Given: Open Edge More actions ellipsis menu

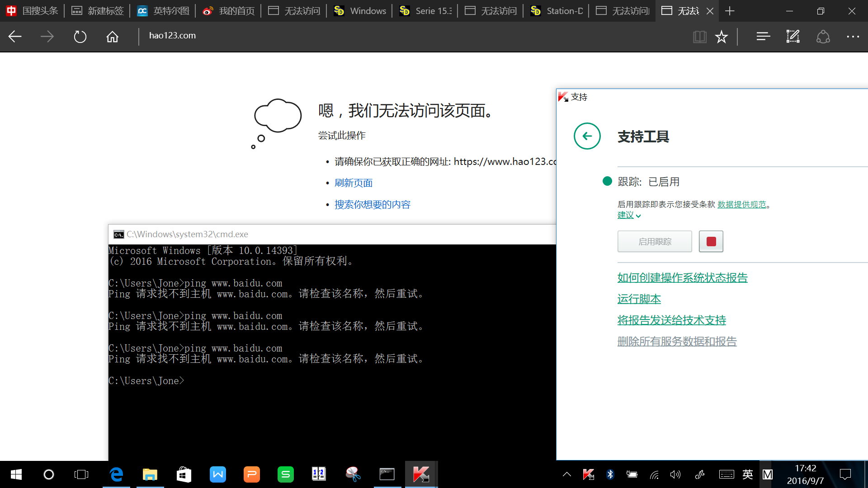Looking at the screenshot, I should point(853,37).
